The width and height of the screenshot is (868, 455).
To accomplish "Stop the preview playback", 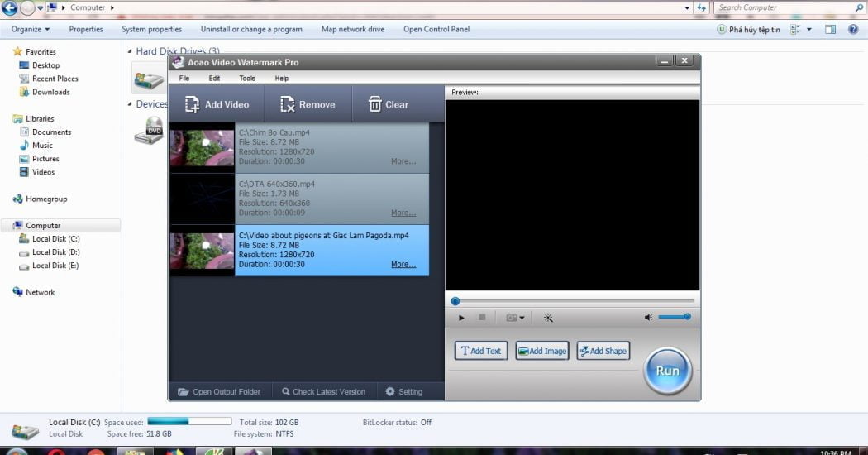I will coord(482,317).
